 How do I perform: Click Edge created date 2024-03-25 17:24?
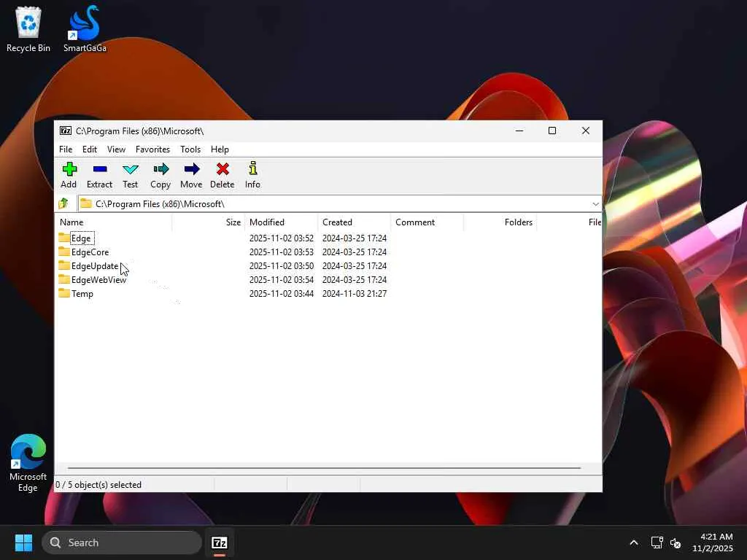tap(354, 238)
